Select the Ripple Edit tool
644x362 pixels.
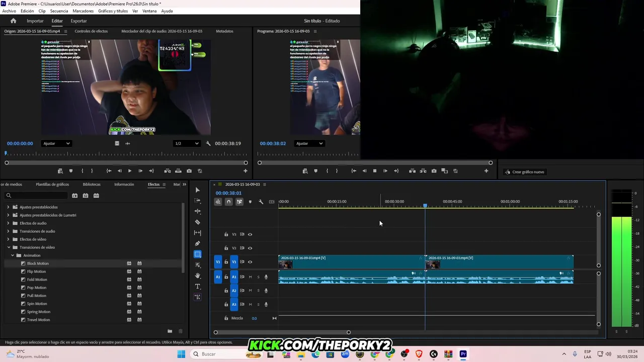pos(197,211)
